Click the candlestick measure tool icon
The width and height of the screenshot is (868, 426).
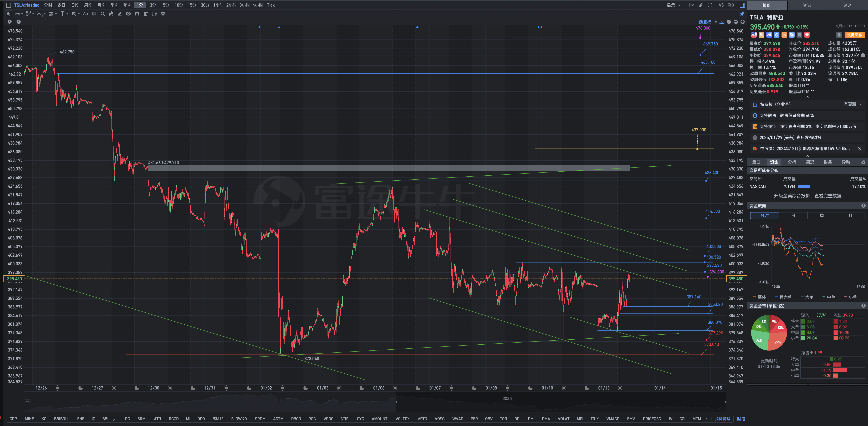click(111, 14)
